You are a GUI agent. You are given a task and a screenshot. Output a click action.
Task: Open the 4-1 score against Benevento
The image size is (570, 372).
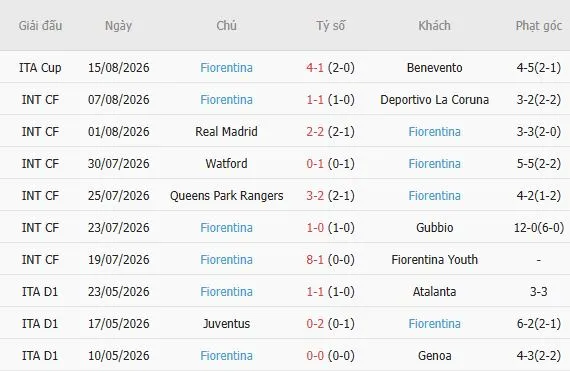(x=315, y=68)
